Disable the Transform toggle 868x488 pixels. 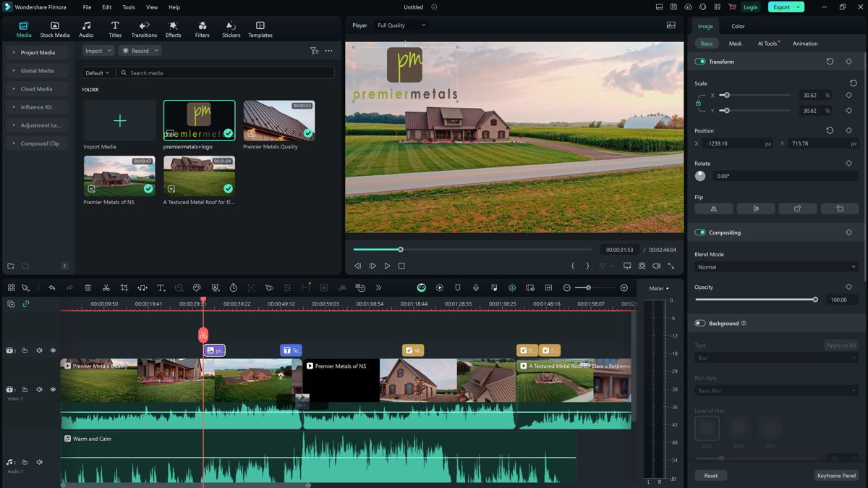(x=700, y=62)
